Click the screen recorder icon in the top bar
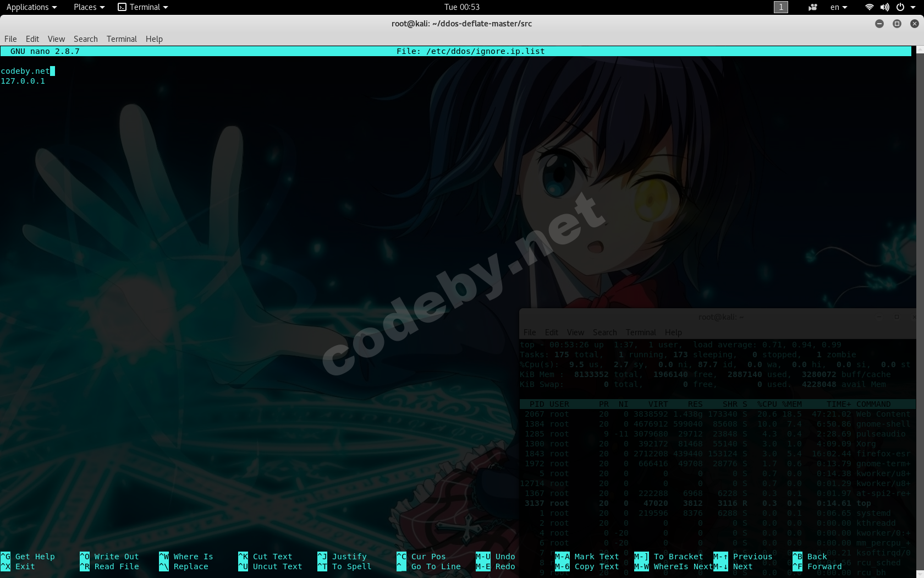Image resolution: width=924 pixels, height=578 pixels. (812, 7)
